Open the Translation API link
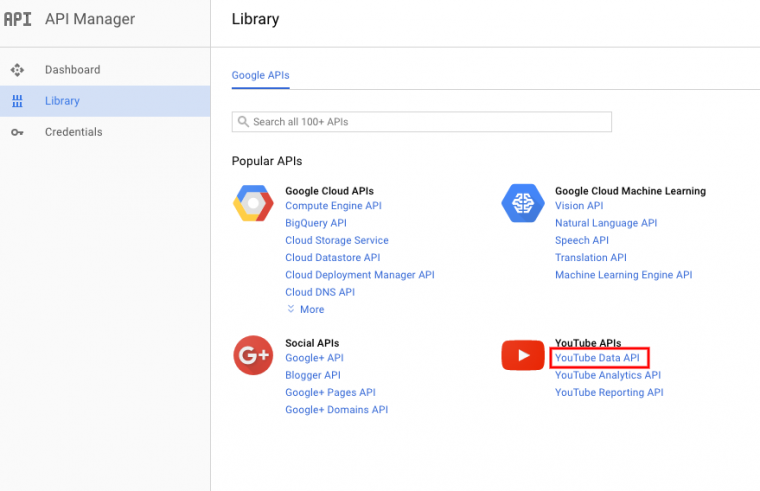 click(590, 257)
